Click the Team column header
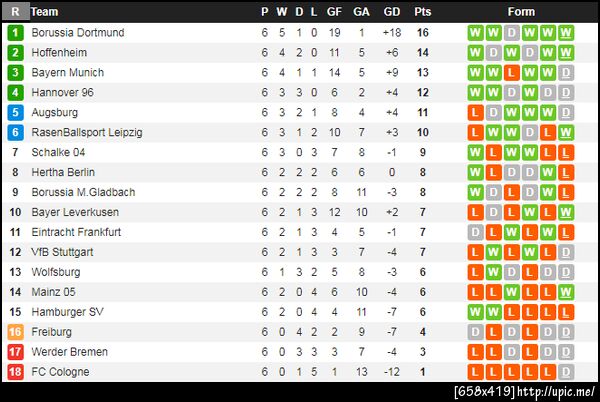Screen dimensions: 600x402 click(45, 12)
